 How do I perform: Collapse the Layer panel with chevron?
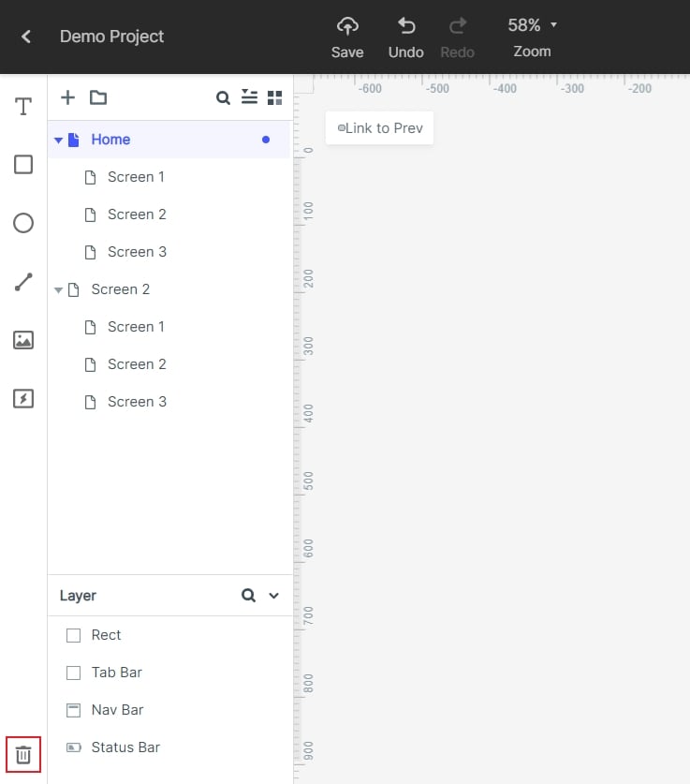pyautogui.click(x=273, y=596)
